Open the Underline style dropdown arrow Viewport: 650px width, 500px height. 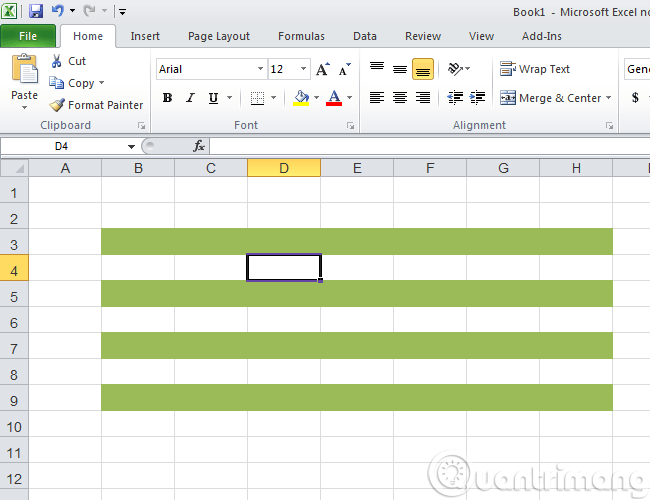tap(229, 98)
